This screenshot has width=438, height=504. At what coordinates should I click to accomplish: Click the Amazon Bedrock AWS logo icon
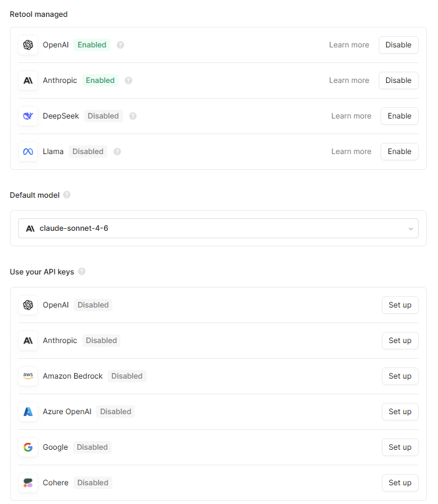28,376
